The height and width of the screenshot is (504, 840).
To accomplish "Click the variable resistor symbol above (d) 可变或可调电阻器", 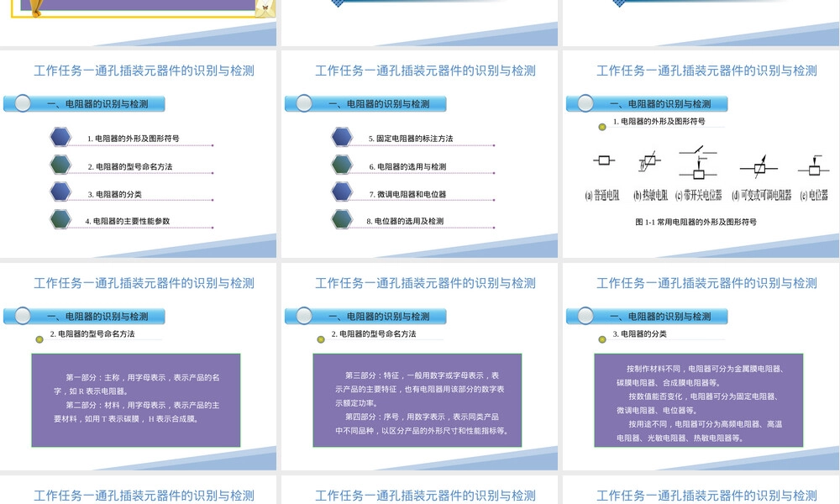I will (x=759, y=166).
